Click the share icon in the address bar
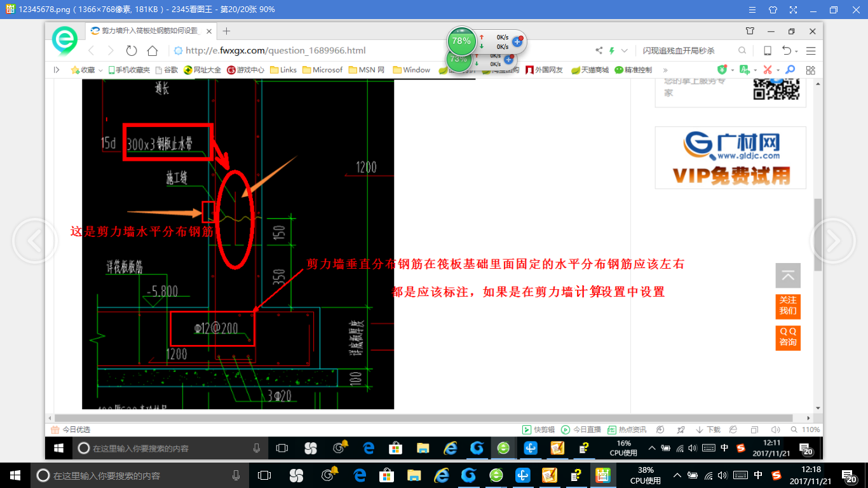This screenshot has width=868, height=488. [599, 50]
